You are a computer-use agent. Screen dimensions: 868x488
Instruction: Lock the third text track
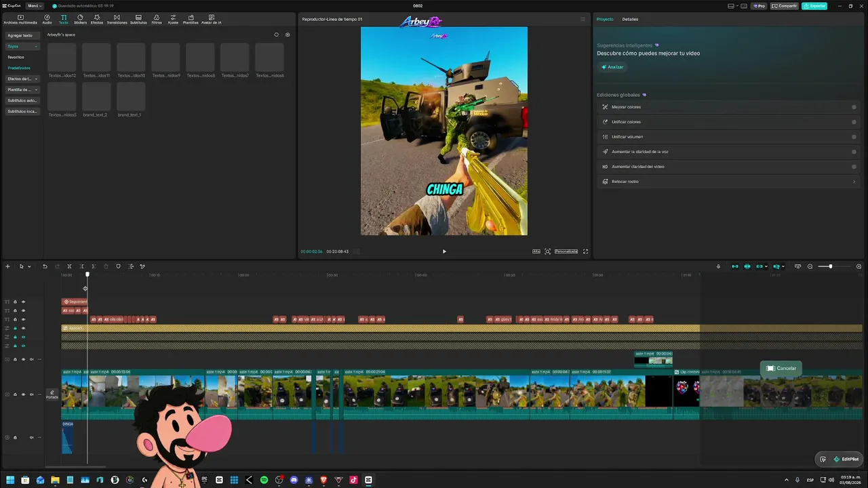pyautogui.click(x=15, y=319)
